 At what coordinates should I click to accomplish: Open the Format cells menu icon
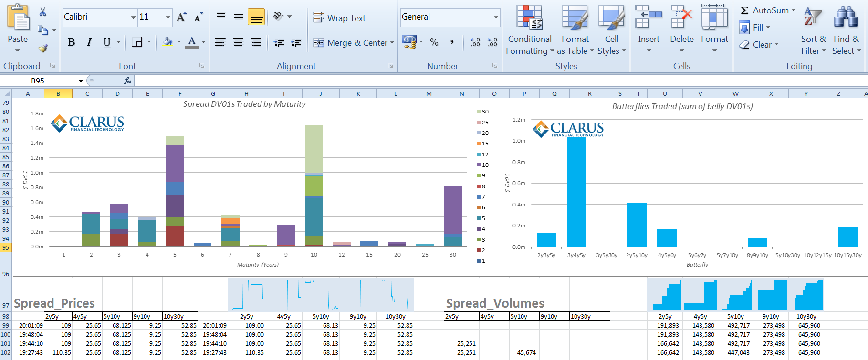point(714,18)
